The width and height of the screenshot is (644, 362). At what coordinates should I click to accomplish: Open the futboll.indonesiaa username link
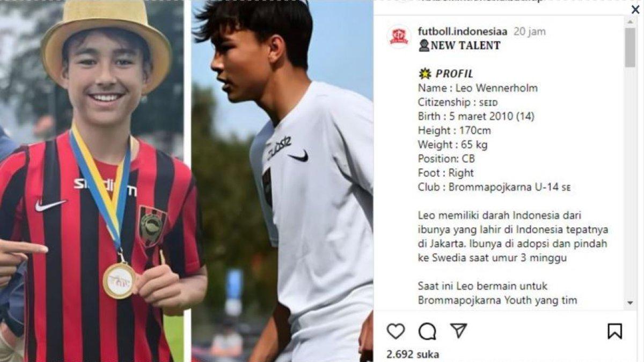[463, 31]
